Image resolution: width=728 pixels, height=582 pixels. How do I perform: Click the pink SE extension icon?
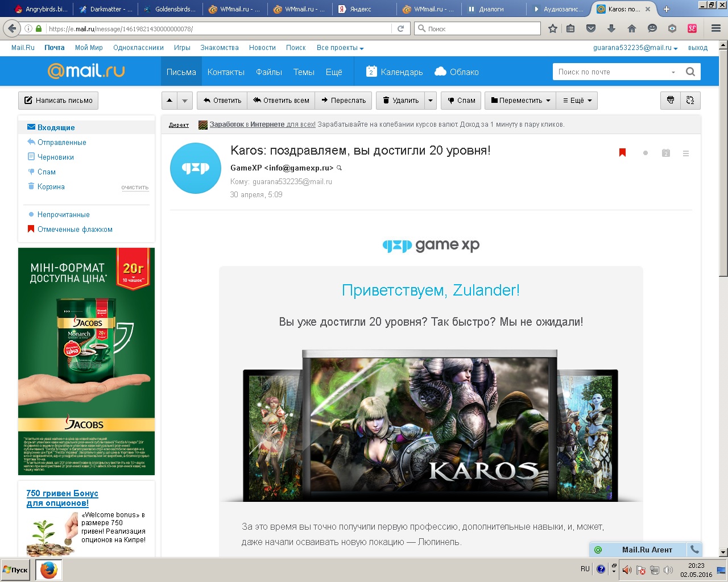click(692, 28)
